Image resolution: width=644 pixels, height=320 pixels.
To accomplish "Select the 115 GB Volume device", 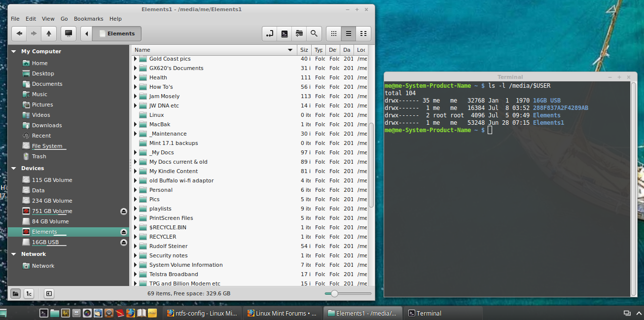I will pos(52,180).
